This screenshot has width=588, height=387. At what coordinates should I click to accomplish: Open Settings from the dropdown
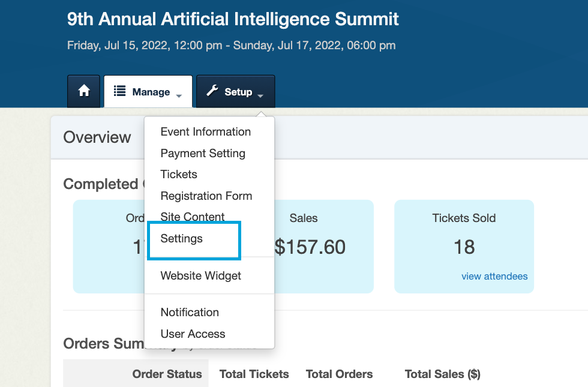tap(181, 239)
